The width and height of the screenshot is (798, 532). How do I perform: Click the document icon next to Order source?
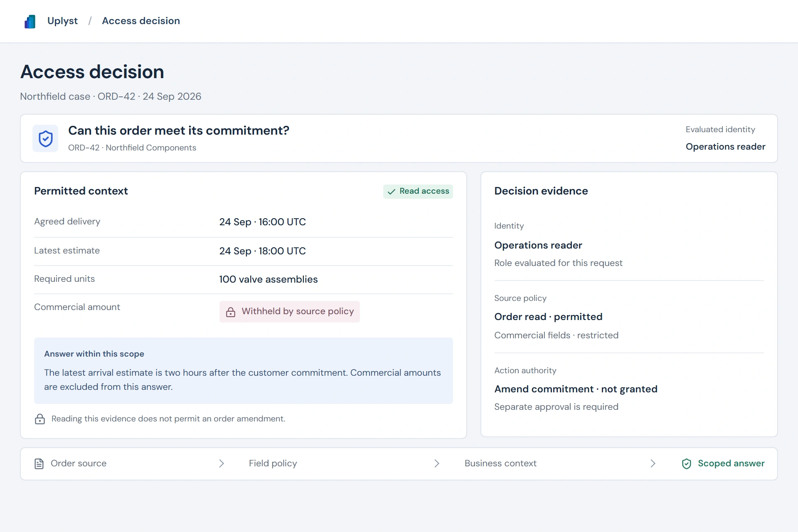click(39, 464)
